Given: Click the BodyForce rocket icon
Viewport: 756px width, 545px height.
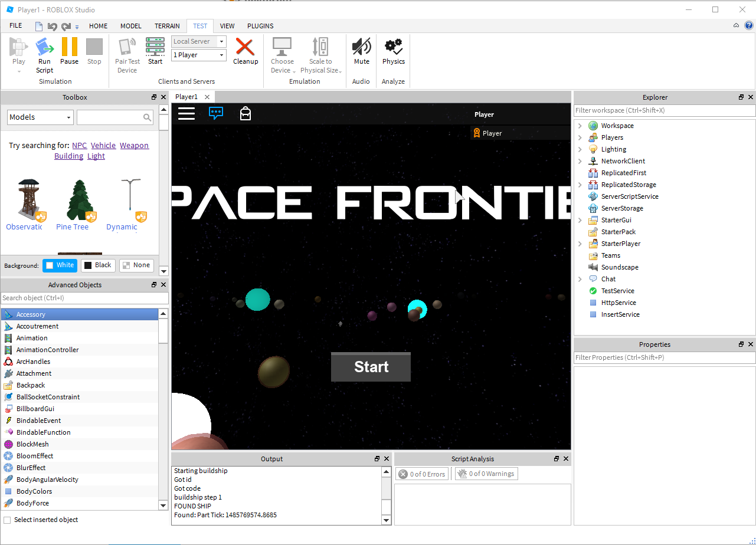Looking at the screenshot, I should 8,503.
